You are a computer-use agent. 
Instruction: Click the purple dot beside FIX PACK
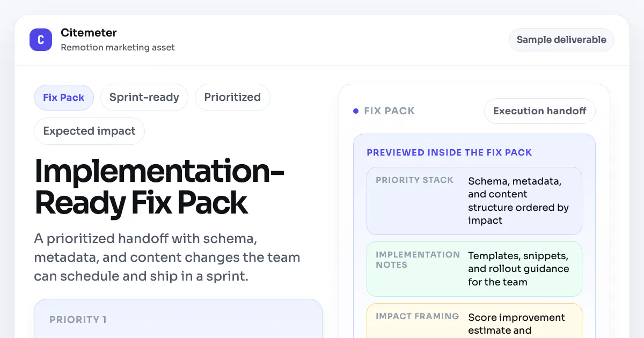click(x=356, y=111)
